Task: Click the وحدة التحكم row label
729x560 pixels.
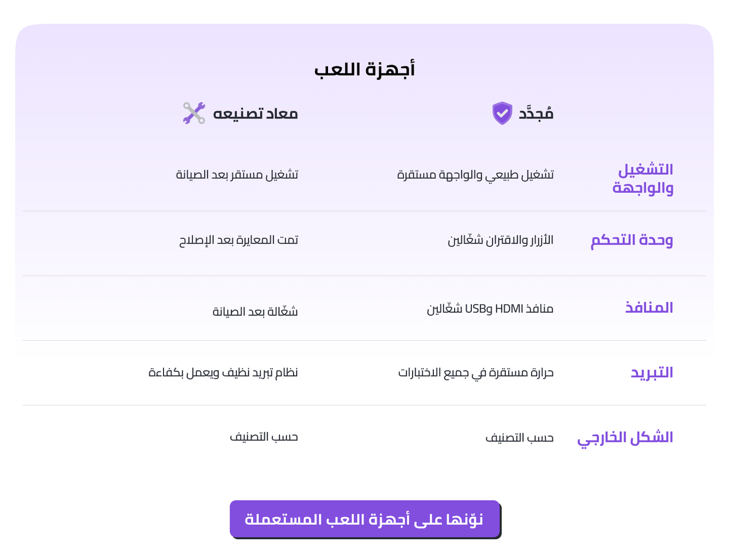Action: tap(632, 240)
